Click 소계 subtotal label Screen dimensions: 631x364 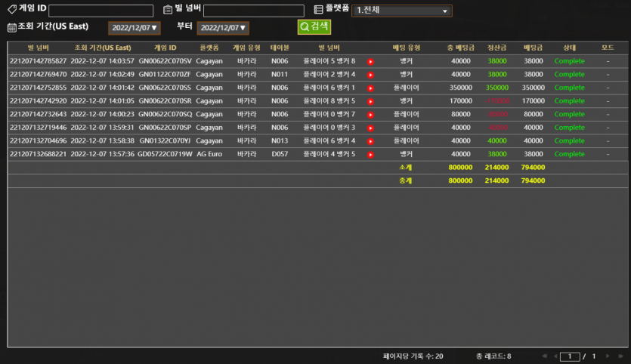[x=405, y=168]
